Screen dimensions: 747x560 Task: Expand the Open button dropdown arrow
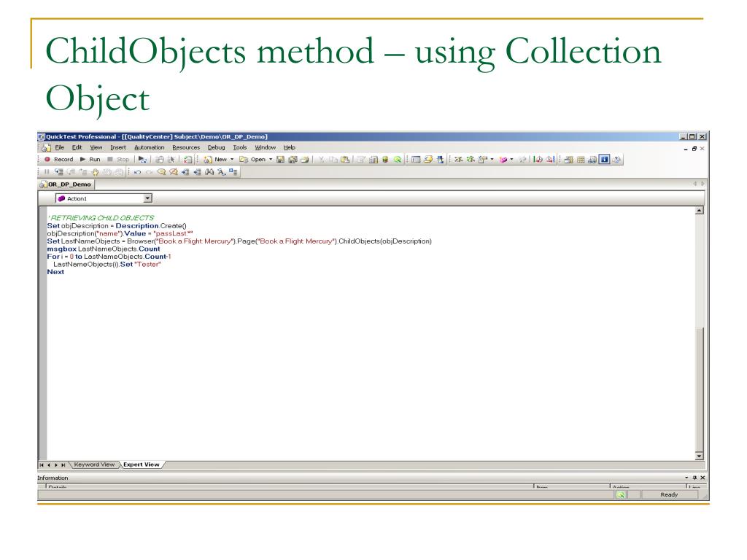point(270,159)
